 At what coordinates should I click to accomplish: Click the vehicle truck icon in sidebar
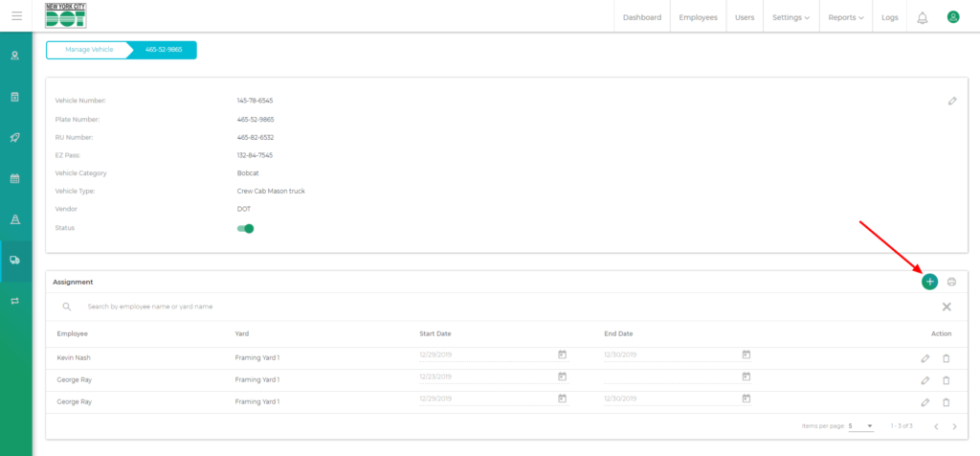click(x=15, y=260)
